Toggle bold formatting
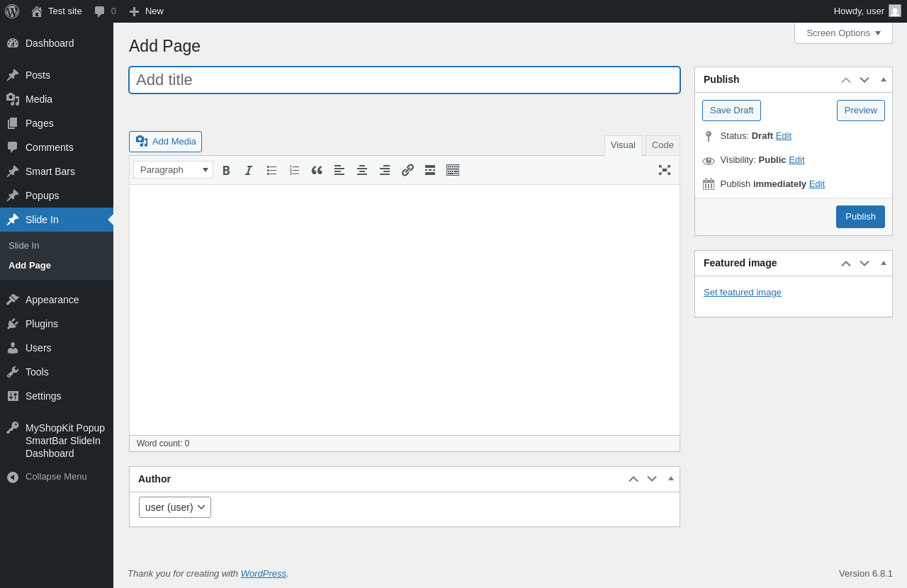 click(226, 170)
